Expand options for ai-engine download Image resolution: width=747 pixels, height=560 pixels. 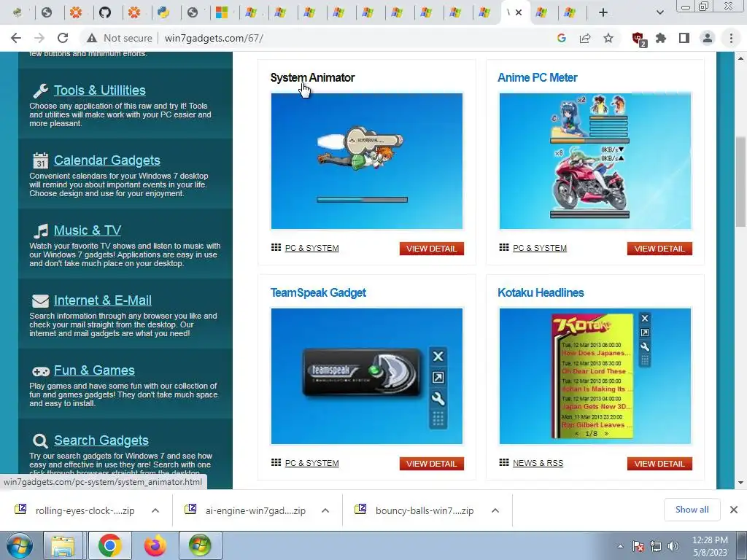point(325,510)
